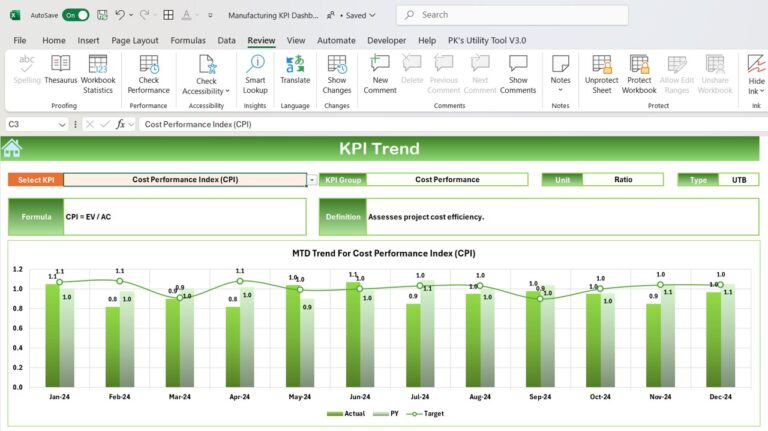
Task: Go to Next Comment
Action: 480,74
